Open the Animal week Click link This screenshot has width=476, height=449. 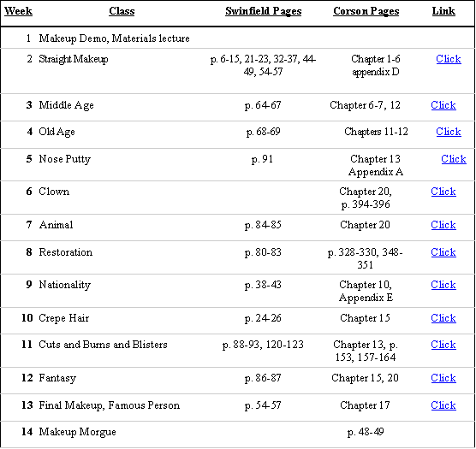443,225
